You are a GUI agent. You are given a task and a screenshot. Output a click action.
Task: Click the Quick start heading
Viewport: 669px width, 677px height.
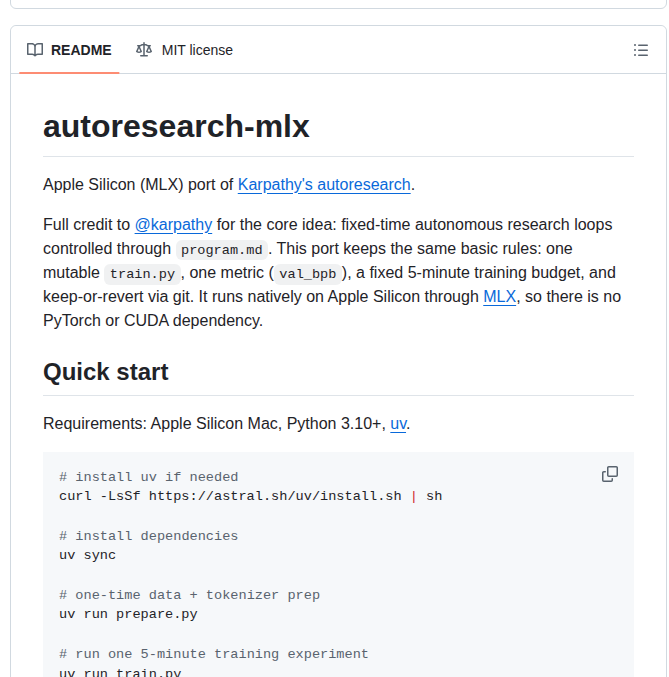tap(106, 372)
